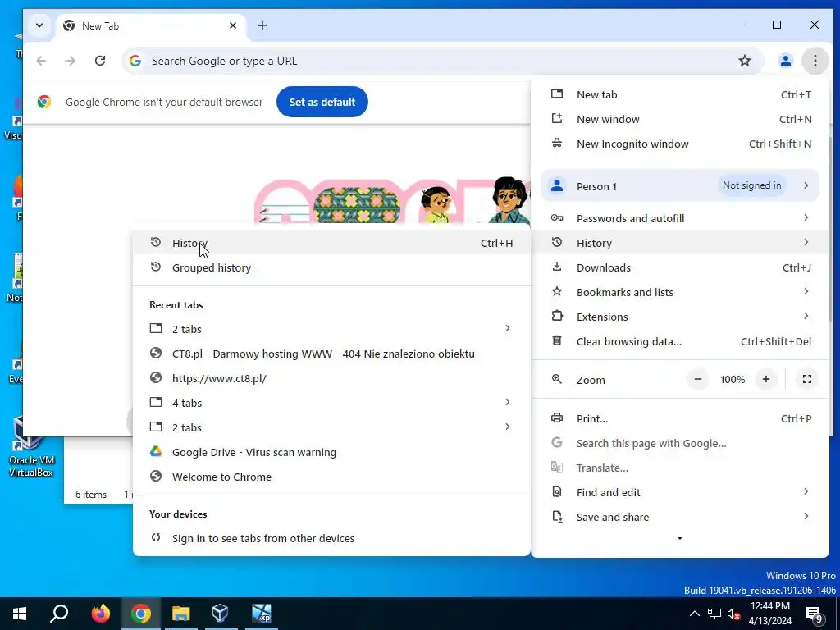Expand Find and edit submenu
The height and width of the screenshot is (630, 840).
click(x=680, y=492)
